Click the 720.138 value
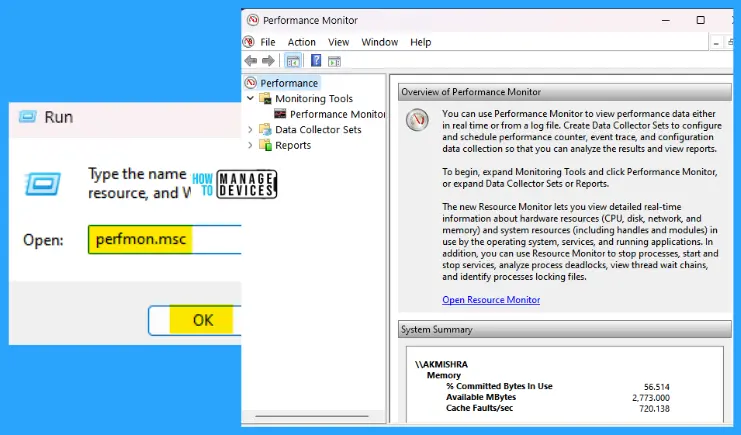The width and height of the screenshot is (741, 435). coord(654,409)
